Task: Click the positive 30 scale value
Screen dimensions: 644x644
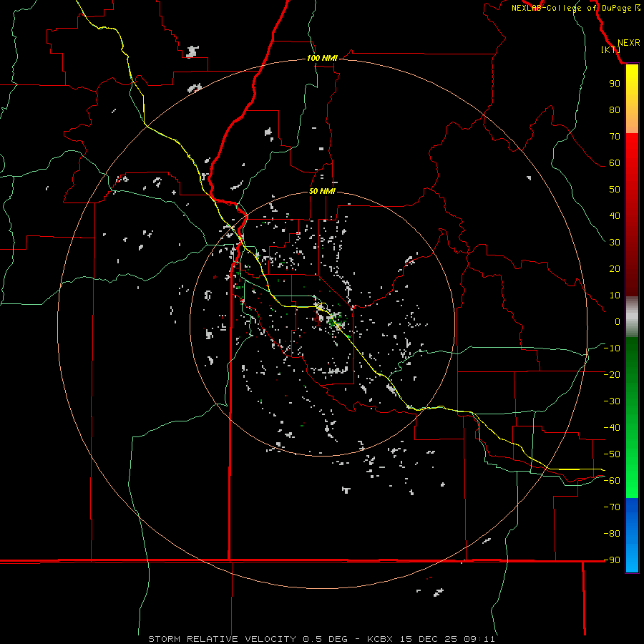Action: (x=615, y=243)
